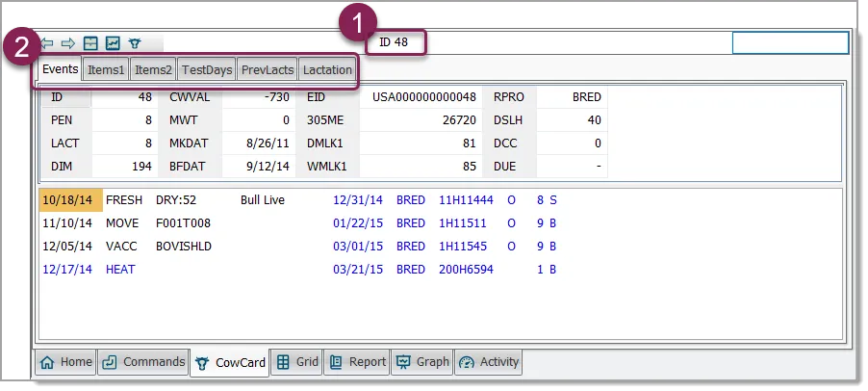The height and width of the screenshot is (391, 868).
Task: Open the PrevLacts tab
Action: coord(268,69)
